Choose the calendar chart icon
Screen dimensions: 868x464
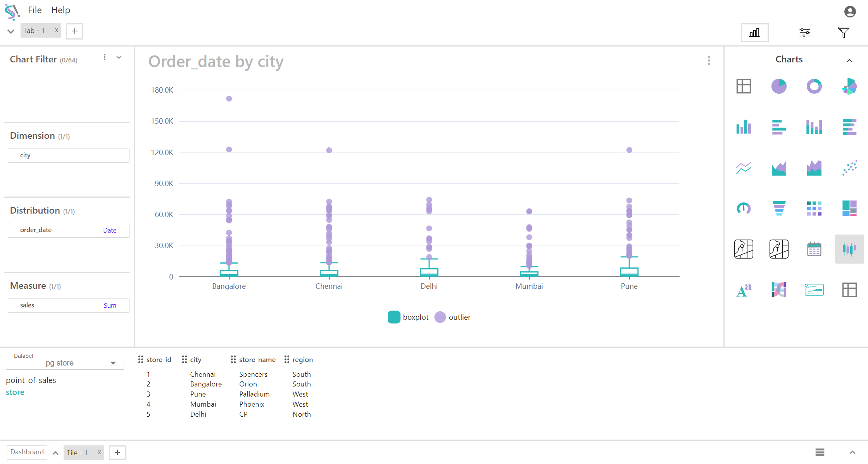(814, 249)
